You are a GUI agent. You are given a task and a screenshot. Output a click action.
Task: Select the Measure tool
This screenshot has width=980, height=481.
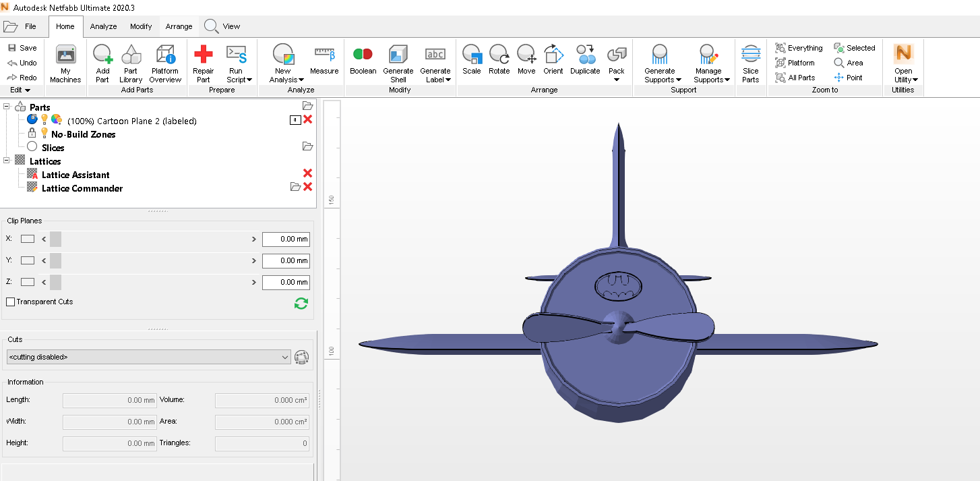click(x=324, y=61)
